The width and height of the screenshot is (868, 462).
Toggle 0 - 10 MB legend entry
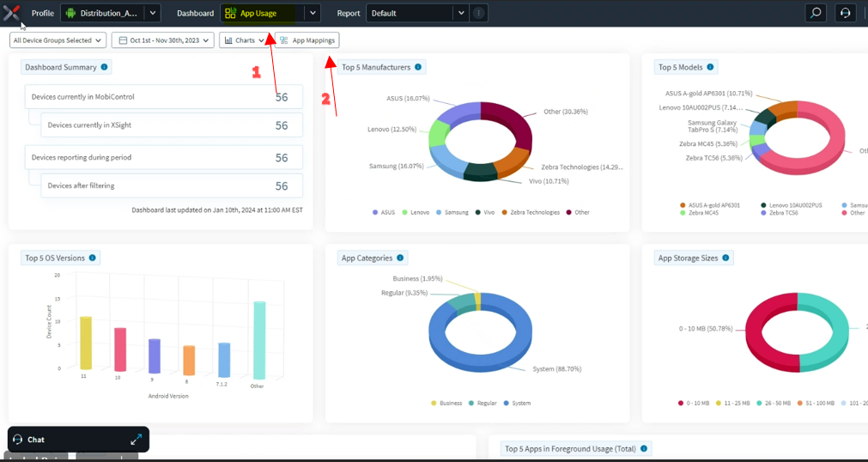(695, 403)
